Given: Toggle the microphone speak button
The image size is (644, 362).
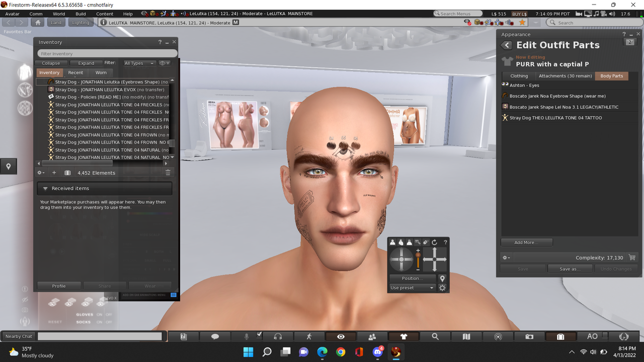Looking at the screenshot, I should 247,336.
